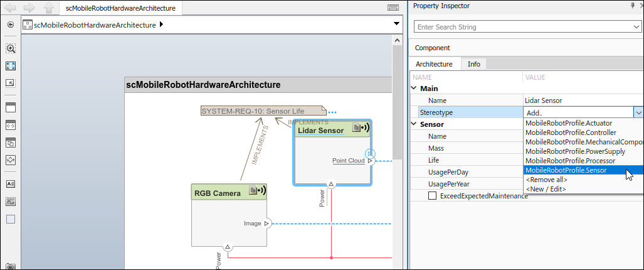Click the Hide/Show Explorer Bar arrow icon
644x270 pixels.
point(11,25)
